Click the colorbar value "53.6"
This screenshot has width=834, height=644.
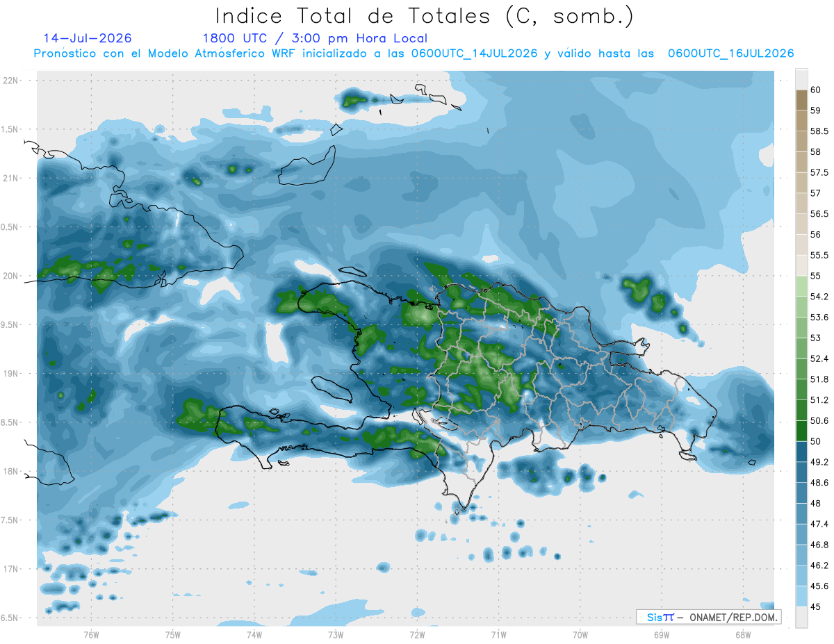[820, 317]
